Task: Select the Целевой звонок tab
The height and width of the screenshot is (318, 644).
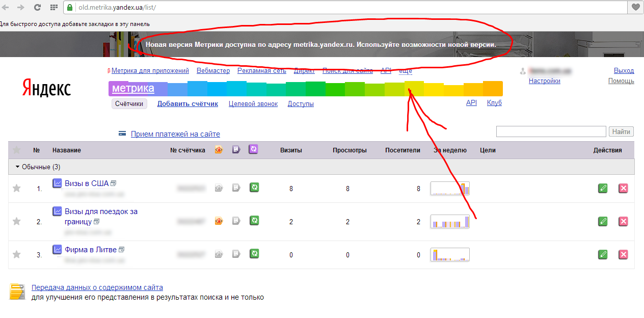Action: tap(253, 104)
